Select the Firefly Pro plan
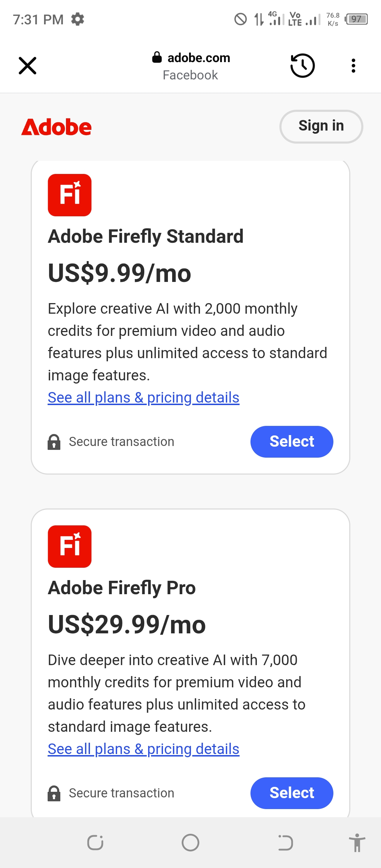Image resolution: width=381 pixels, height=868 pixels. point(292,793)
